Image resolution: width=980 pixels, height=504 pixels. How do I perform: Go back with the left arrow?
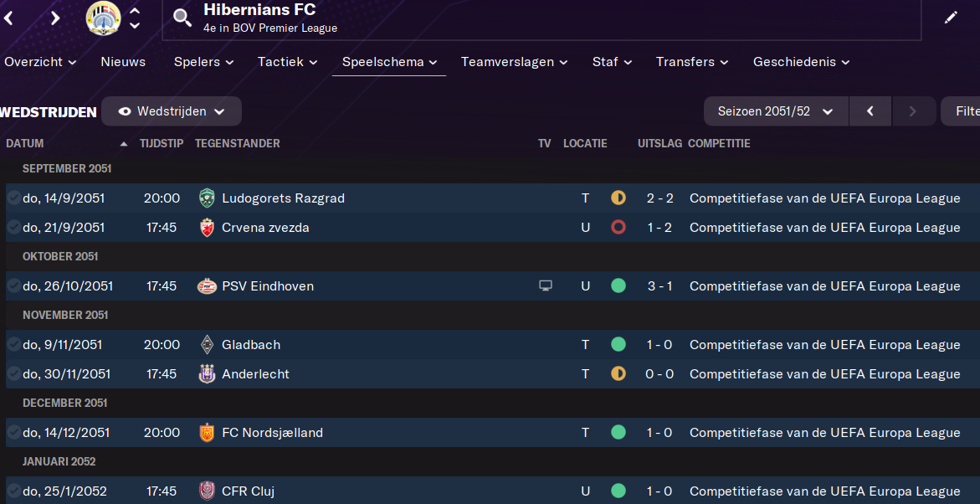(9, 18)
